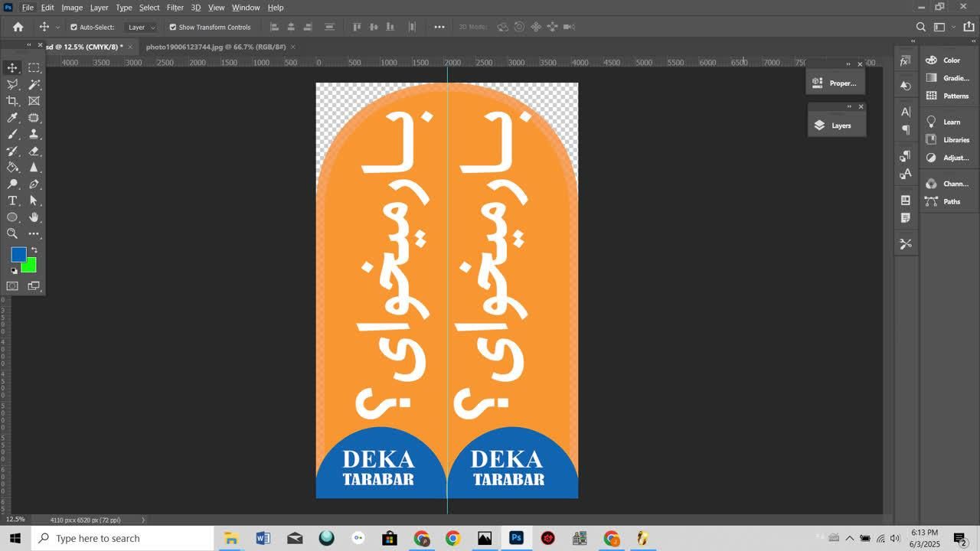Select the Eraser tool
The width and height of the screenshot is (980, 551).
point(34,151)
